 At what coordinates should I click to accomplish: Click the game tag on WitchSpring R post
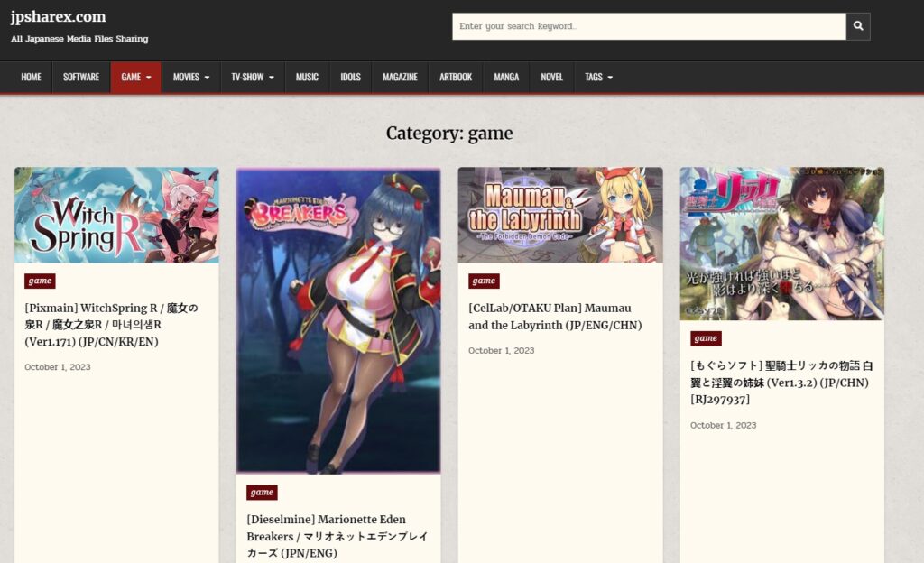pyautogui.click(x=40, y=281)
